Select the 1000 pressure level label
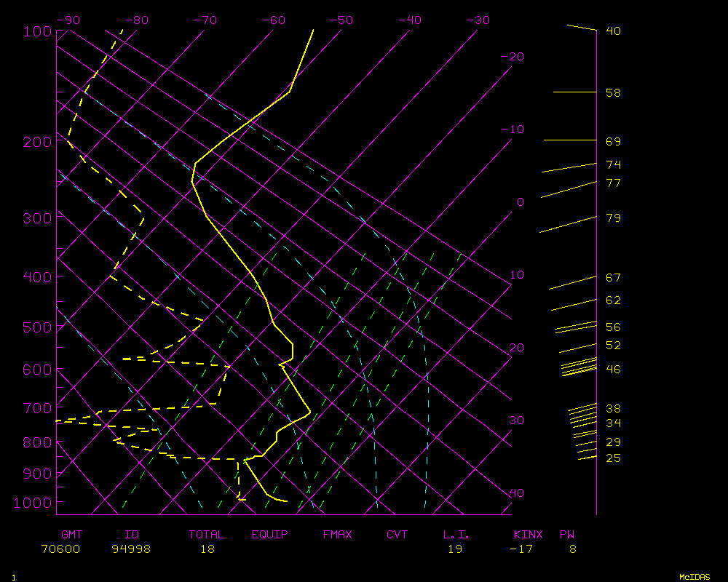The image size is (728, 582). (29, 502)
